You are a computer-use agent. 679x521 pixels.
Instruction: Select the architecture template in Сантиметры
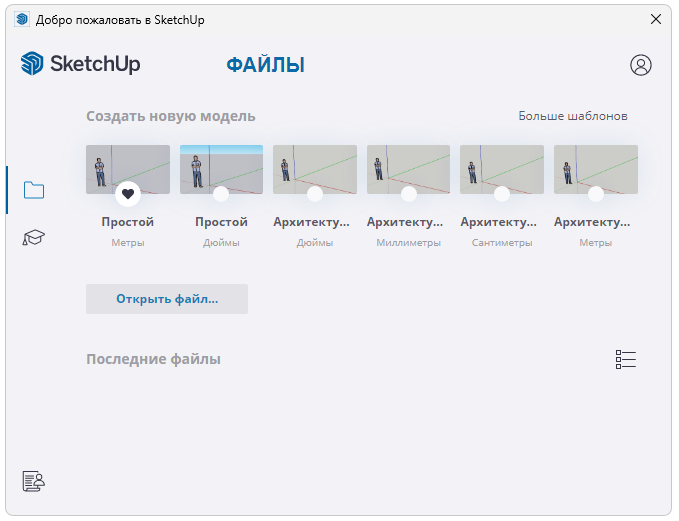pyautogui.click(x=502, y=167)
